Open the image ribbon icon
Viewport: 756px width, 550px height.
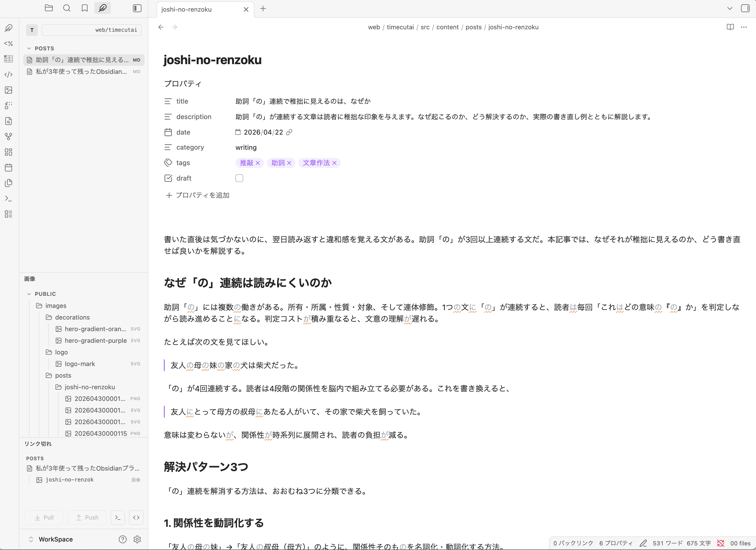tap(9, 90)
